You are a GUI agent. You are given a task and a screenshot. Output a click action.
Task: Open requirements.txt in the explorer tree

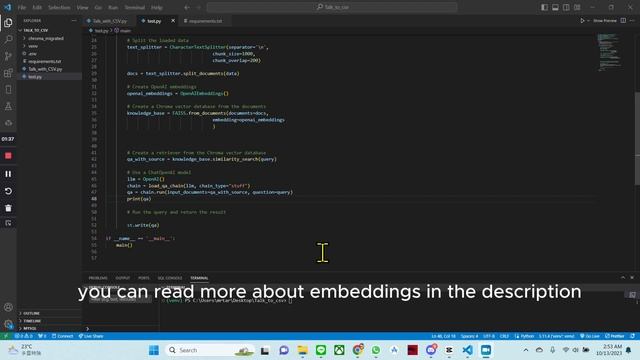44,61
